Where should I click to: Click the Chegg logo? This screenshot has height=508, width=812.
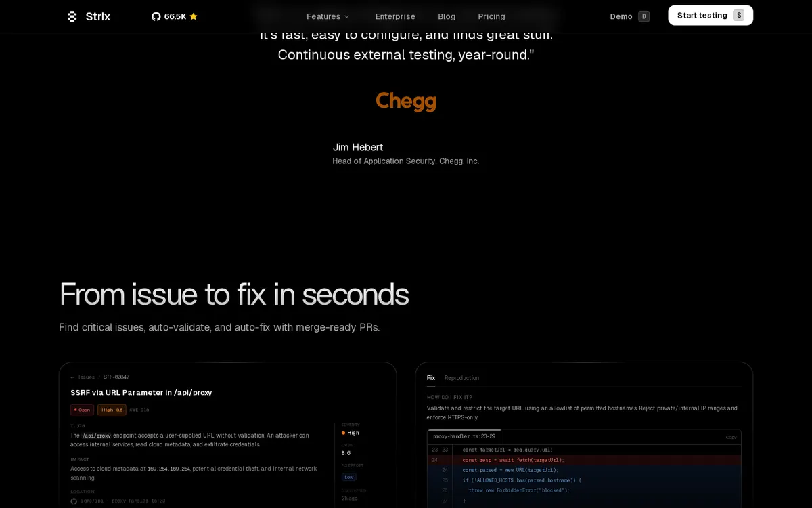(406, 102)
